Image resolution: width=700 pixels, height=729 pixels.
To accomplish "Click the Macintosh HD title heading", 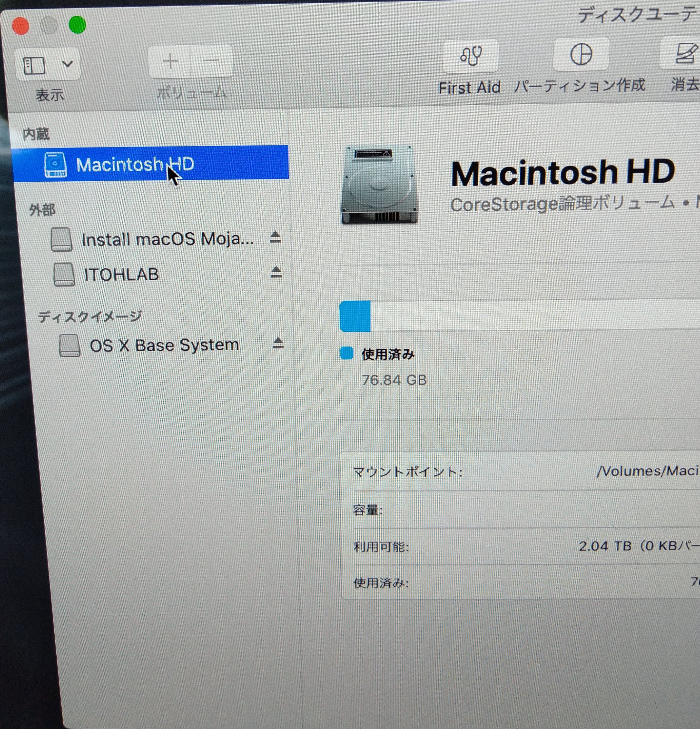I will pyautogui.click(x=562, y=173).
